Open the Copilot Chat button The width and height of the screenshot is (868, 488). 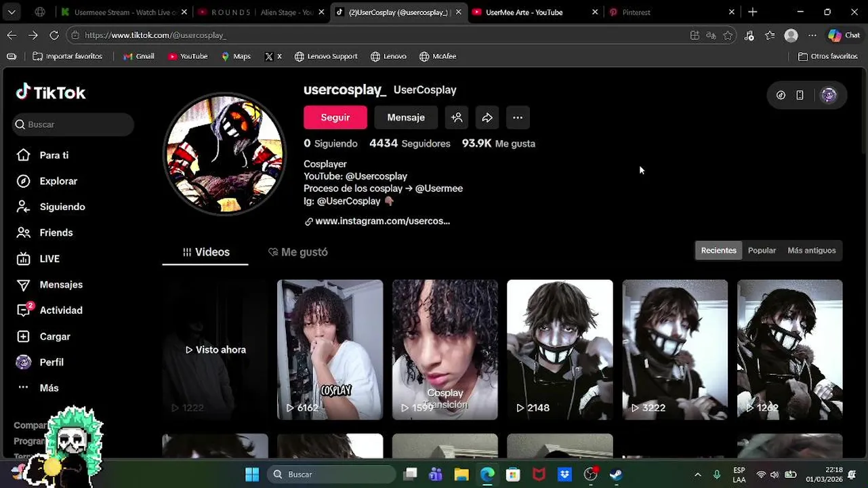(x=844, y=35)
